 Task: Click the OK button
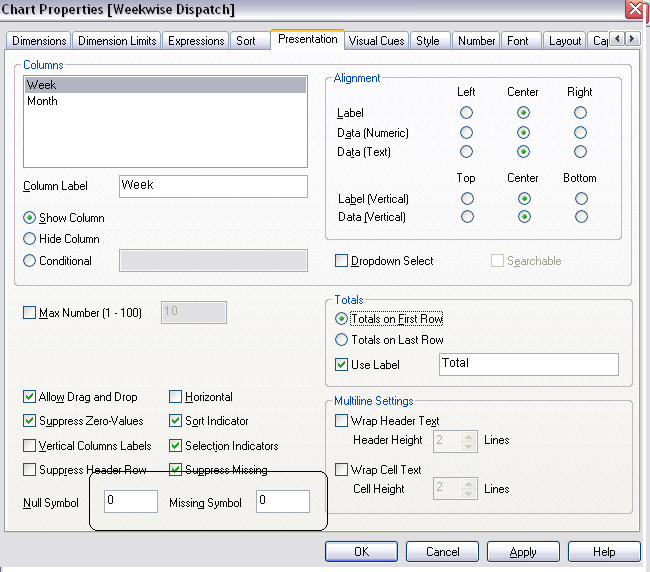coord(361,552)
